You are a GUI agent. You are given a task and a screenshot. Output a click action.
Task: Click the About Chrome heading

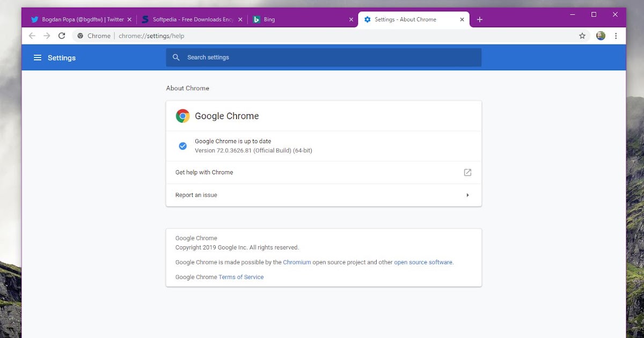pos(188,88)
